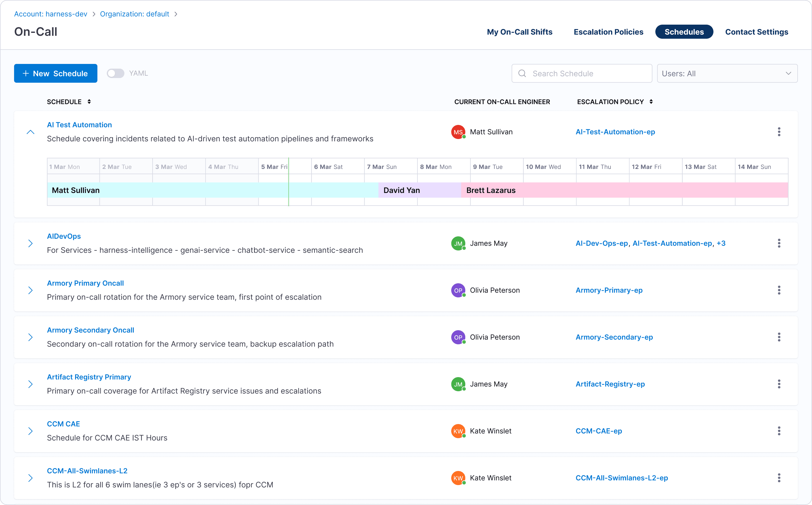812x505 pixels.
Task: Open more options for CCM CAE row
Action: coord(779,431)
